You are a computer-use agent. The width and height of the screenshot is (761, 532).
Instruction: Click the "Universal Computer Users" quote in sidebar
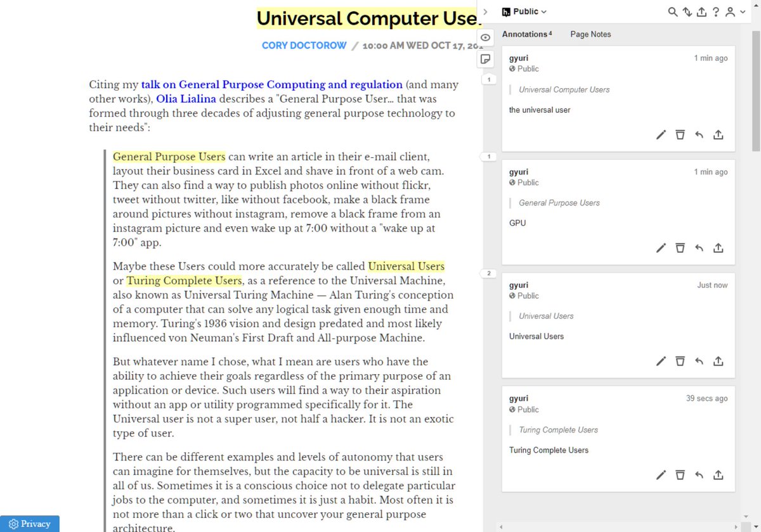(564, 90)
